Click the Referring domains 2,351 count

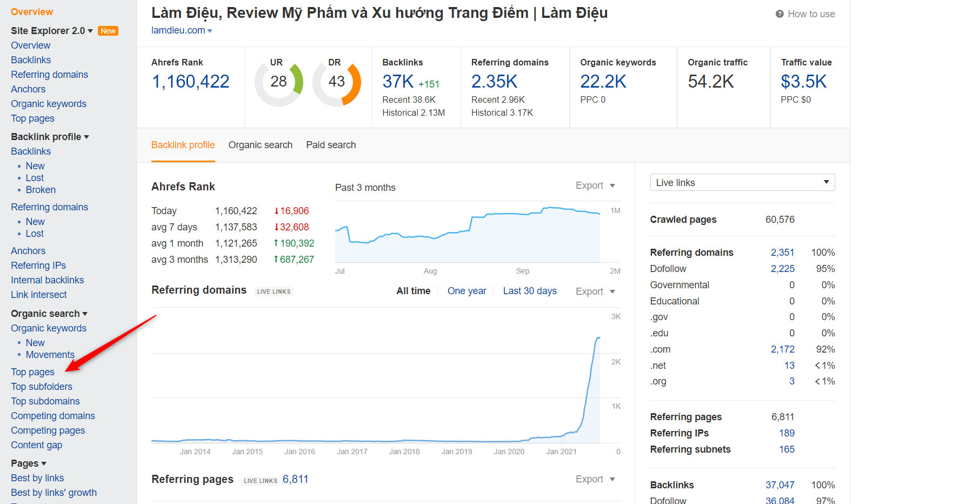(783, 253)
